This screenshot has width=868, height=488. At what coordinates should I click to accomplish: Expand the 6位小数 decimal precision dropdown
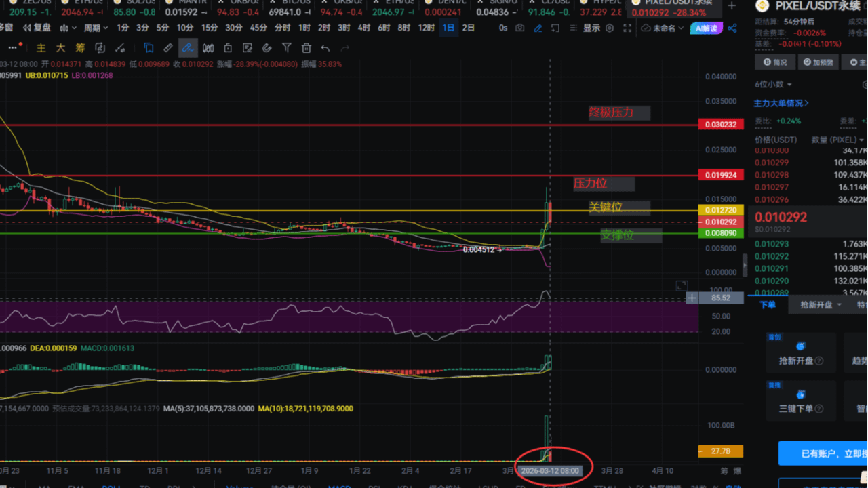tap(774, 84)
